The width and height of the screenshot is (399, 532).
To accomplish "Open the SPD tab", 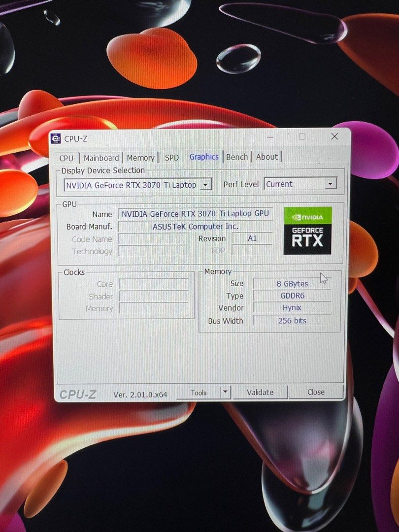I will tap(171, 158).
